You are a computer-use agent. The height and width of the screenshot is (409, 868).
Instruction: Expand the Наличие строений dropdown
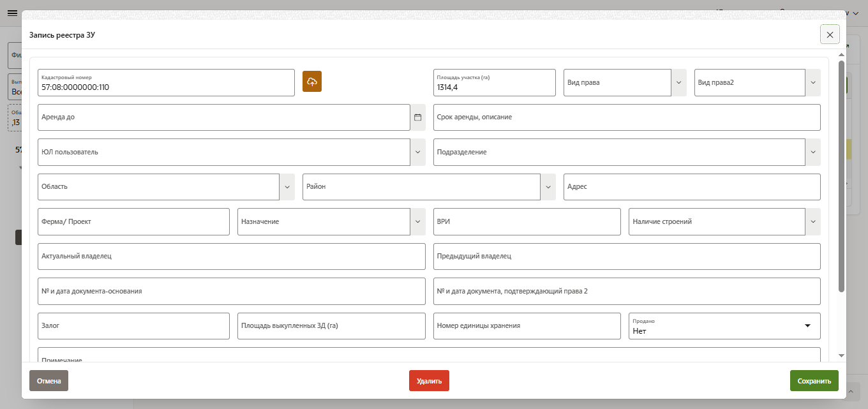click(812, 221)
